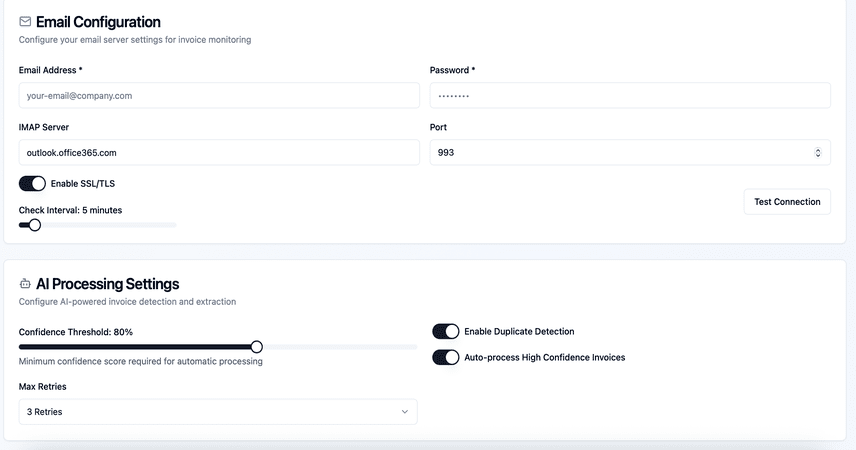Disable Auto-process High Confidence Invoices
This screenshot has height=450, width=856.
[x=445, y=357]
